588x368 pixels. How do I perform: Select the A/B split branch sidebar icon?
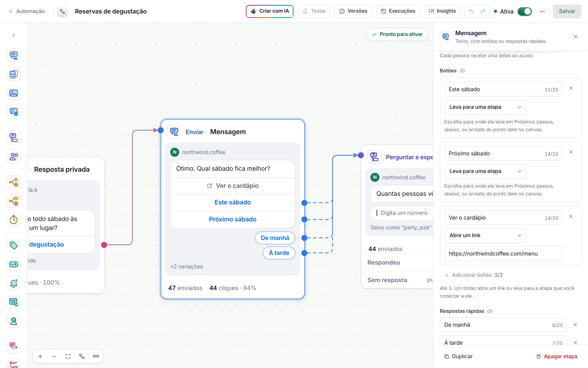(x=14, y=201)
